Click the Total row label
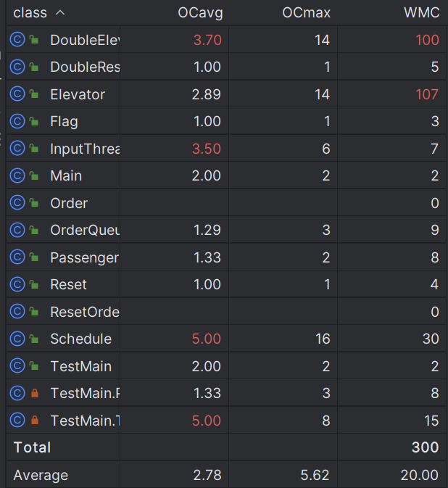 [32, 447]
